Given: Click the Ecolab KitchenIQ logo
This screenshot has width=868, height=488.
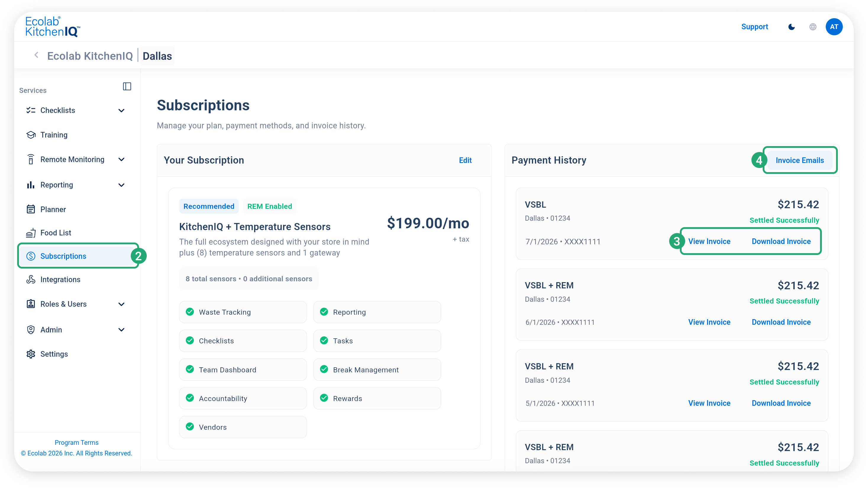Looking at the screenshot, I should pos(53,26).
